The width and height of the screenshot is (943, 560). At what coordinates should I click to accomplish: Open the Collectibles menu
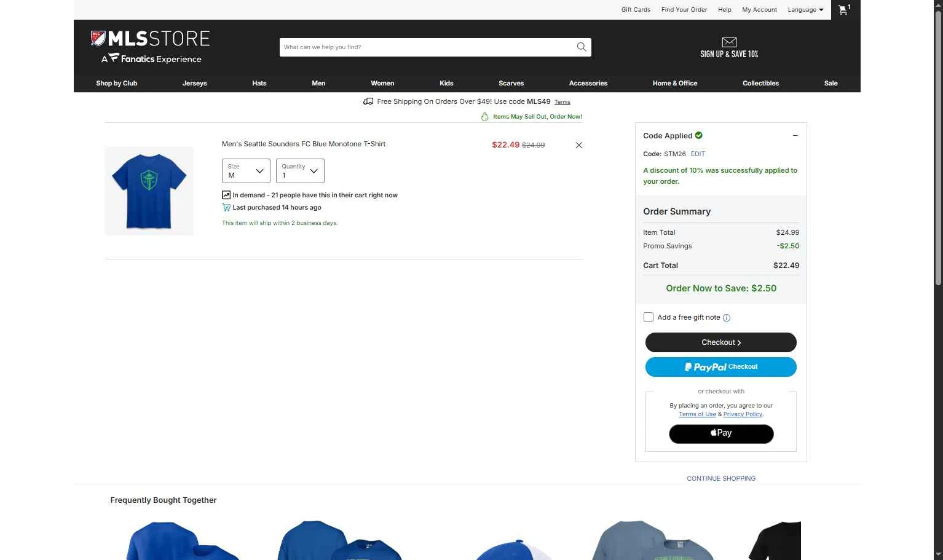(761, 83)
